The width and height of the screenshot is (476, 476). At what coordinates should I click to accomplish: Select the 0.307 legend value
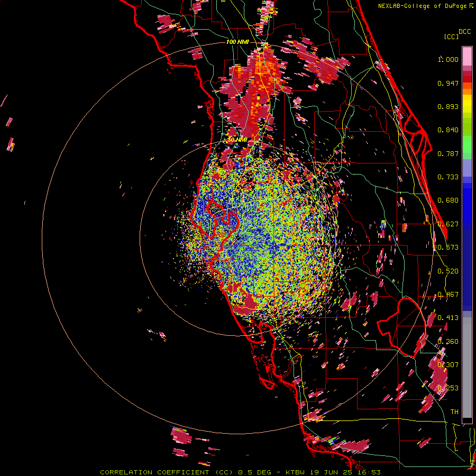coord(448,364)
